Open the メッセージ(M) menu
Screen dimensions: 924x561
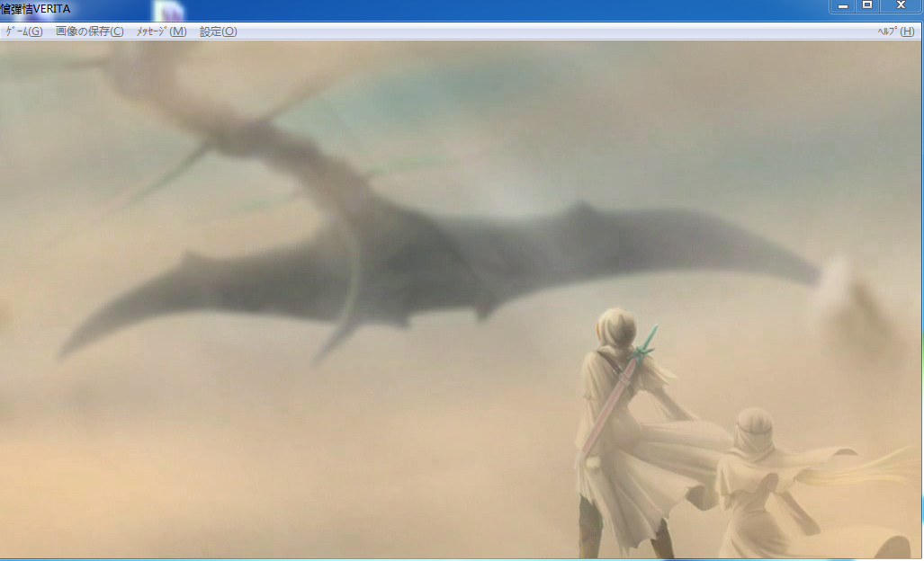[x=161, y=31]
